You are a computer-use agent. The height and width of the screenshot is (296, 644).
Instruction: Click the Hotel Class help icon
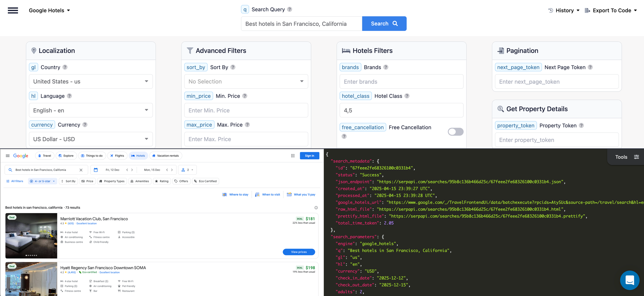(x=407, y=96)
